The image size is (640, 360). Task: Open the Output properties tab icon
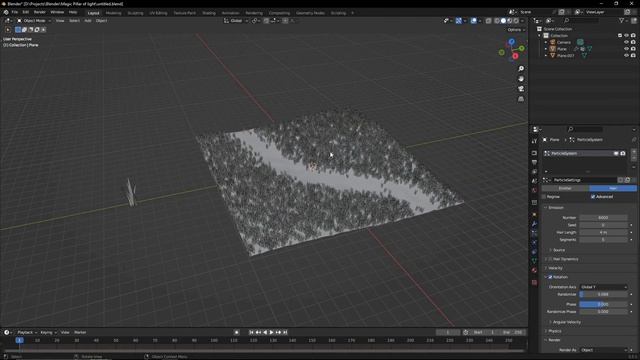[534, 162]
